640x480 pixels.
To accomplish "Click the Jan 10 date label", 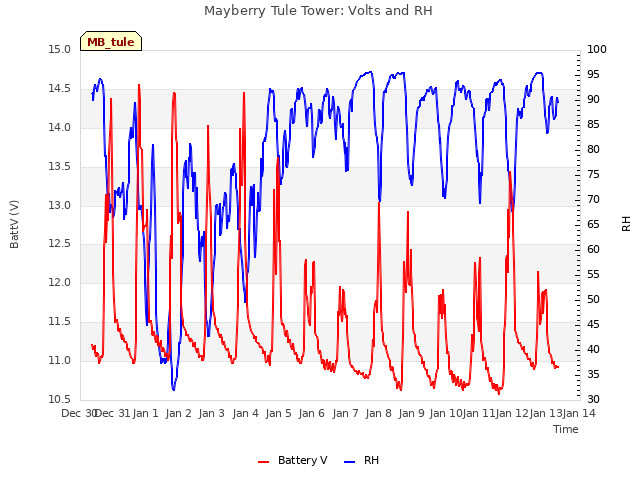I will click(x=445, y=413).
